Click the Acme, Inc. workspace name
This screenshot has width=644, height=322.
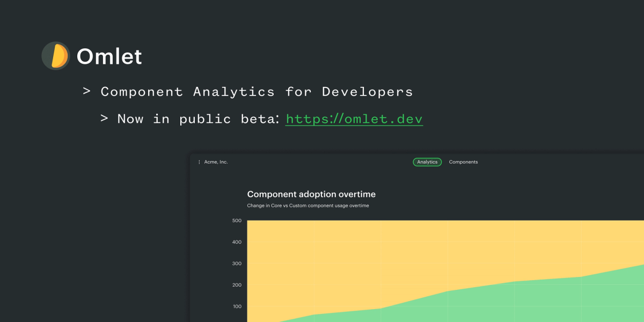(x=216, y=162)
